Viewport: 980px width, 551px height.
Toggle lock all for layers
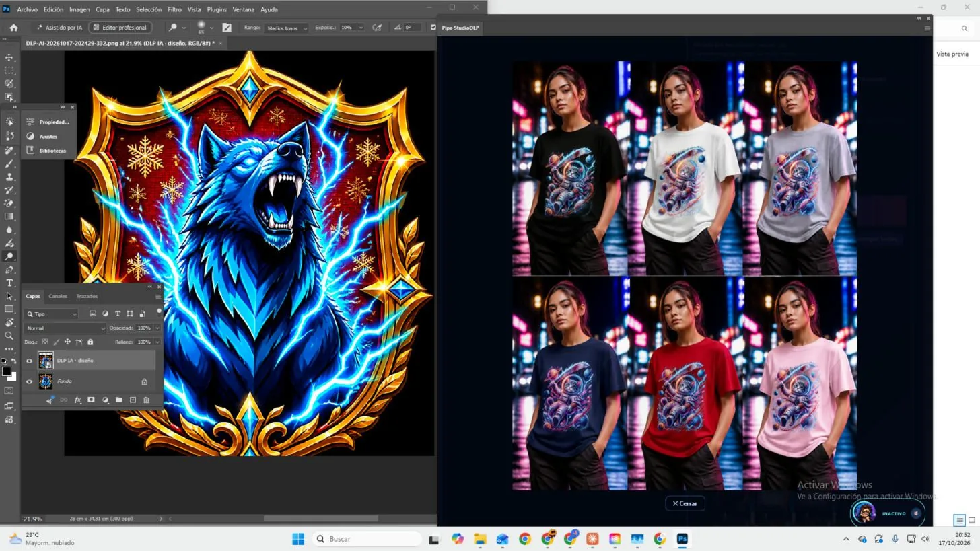(x=90, y=342)
